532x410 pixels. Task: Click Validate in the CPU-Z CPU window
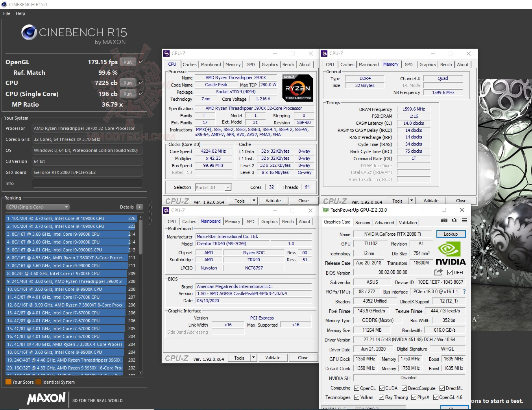click(273, 201)
